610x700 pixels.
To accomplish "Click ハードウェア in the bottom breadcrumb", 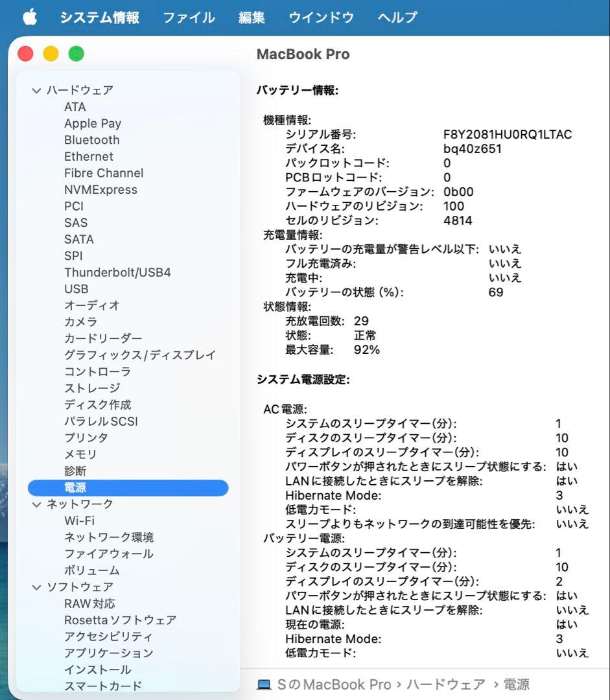I will tap(443, 684).
